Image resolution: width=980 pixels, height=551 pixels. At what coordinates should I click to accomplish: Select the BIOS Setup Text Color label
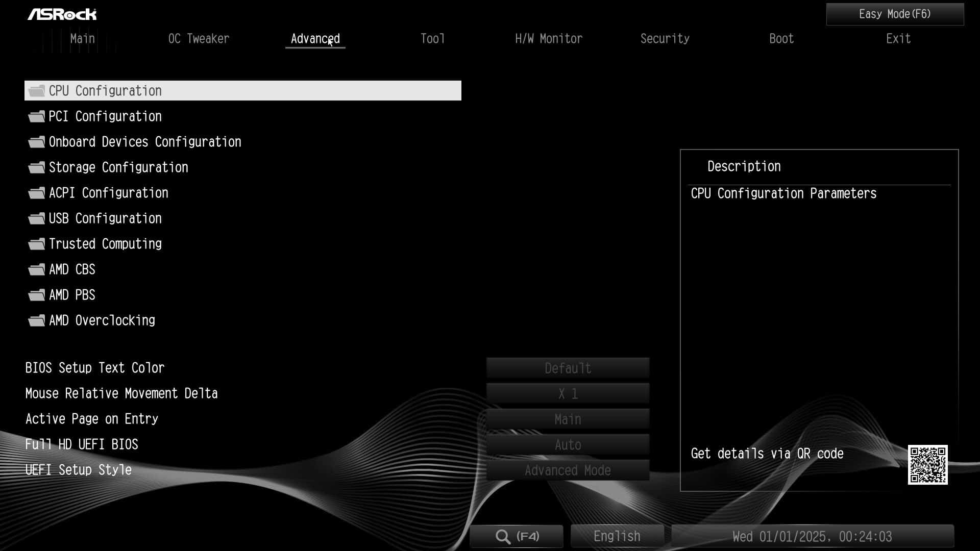[x=95, y=368]
